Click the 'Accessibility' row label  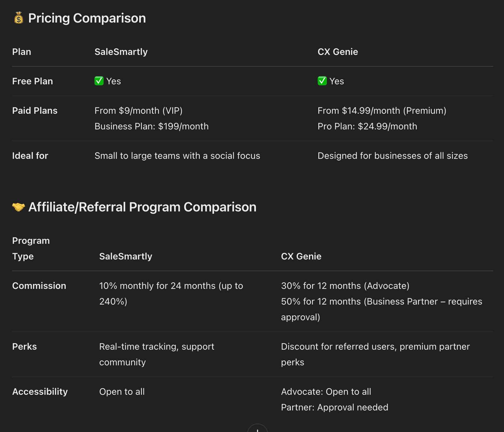[40, 391]
